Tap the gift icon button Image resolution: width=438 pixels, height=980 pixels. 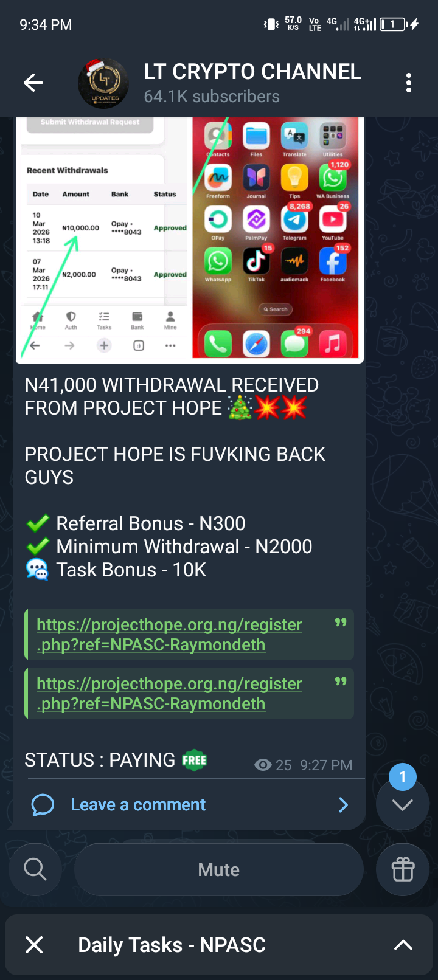pos(403,869)
